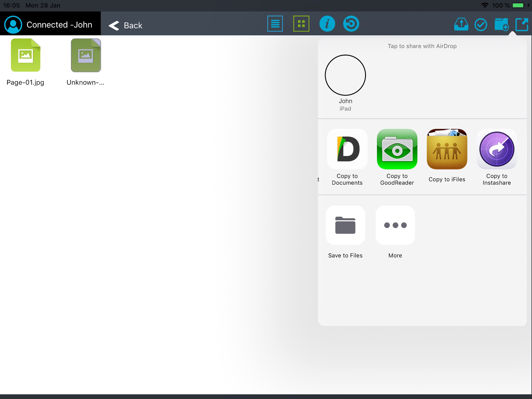Tap the Connected user avatar
The image size is (532, 399).
point(13,25)
